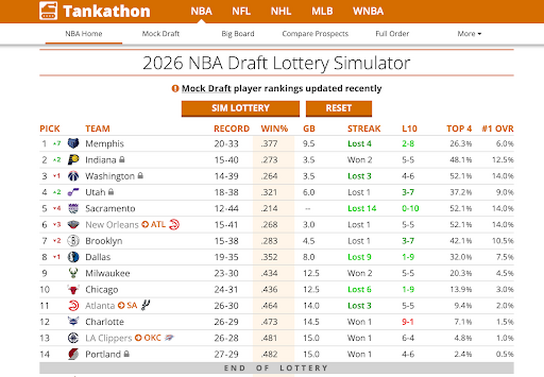Click the STREAK column header
Image resolution: width=544 pixels, height=377 pixels.
pyautogui.click(x=364, y=129)
